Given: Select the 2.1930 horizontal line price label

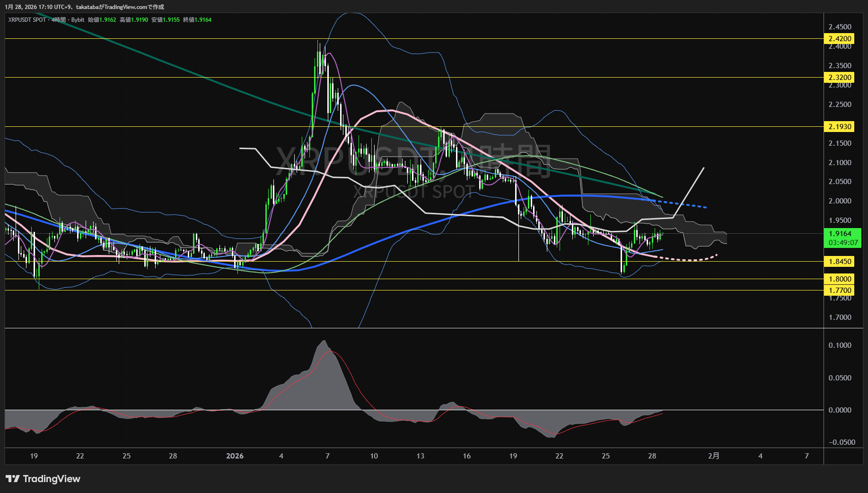Looking at the screenshot, I should click(840, 127).
